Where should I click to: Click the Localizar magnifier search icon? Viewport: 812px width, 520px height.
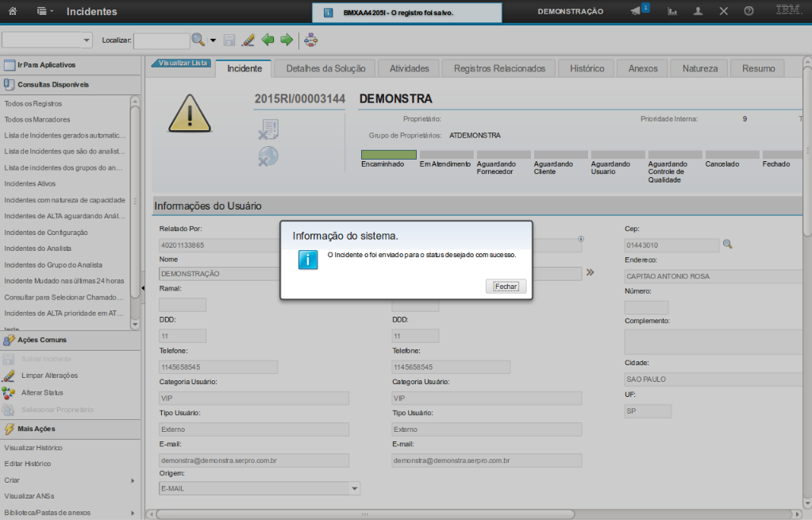(198, 40)
